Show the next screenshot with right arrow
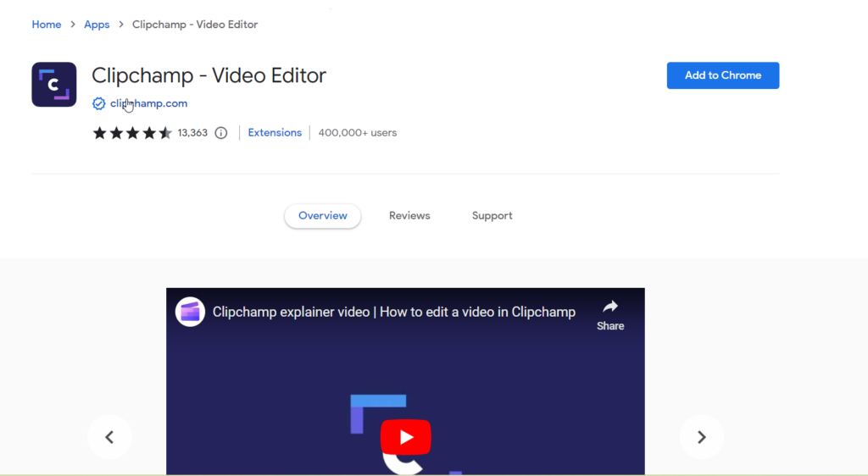Screen dimensions: 868x476 pos(701,437)
